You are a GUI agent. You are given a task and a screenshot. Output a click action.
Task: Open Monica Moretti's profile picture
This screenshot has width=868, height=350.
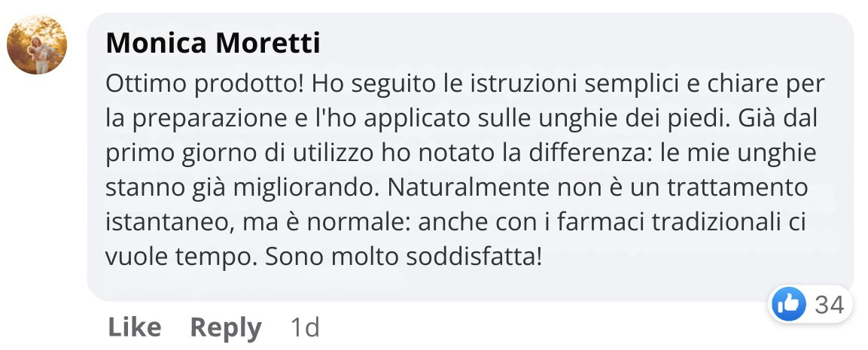coord(37,45)
